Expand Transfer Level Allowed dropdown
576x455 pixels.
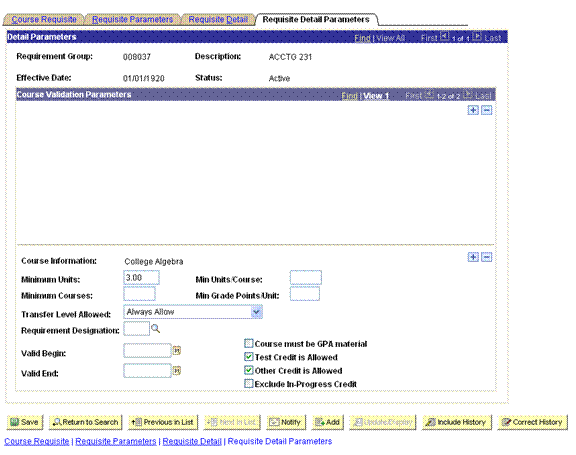pos(256,312)
